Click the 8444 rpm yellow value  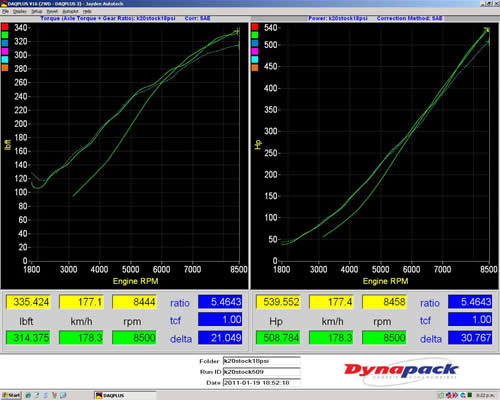(x=134, y=302)
